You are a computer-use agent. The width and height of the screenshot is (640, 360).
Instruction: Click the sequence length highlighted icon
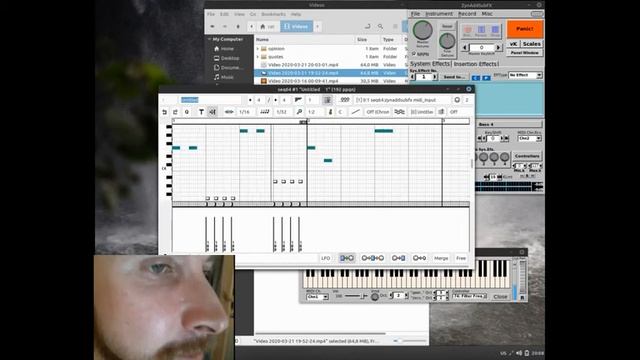coord(327,100)
